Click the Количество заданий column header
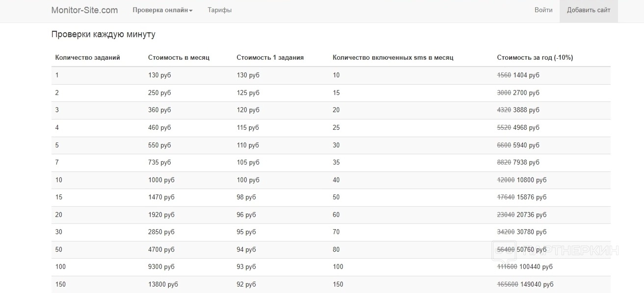The image size is (644, 293). point(87,58)
